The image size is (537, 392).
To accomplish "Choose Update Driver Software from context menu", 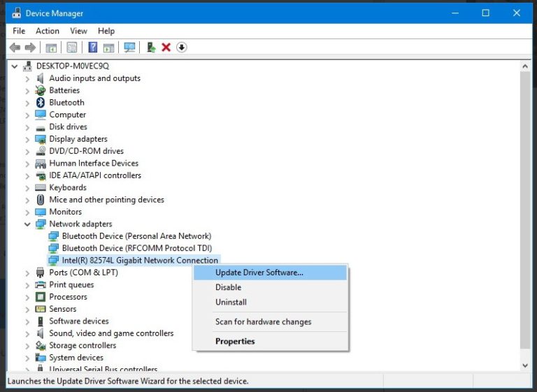I will [x=270, y=273].
